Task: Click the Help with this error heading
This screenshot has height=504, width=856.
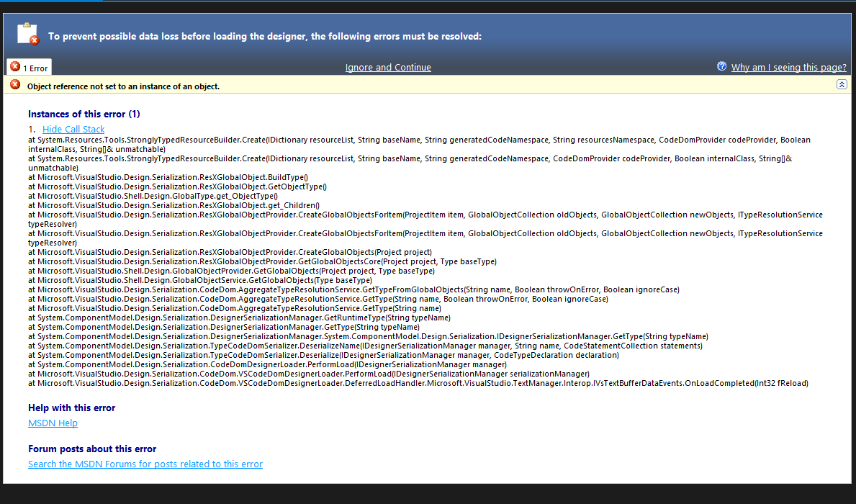Action: (71, 408)
